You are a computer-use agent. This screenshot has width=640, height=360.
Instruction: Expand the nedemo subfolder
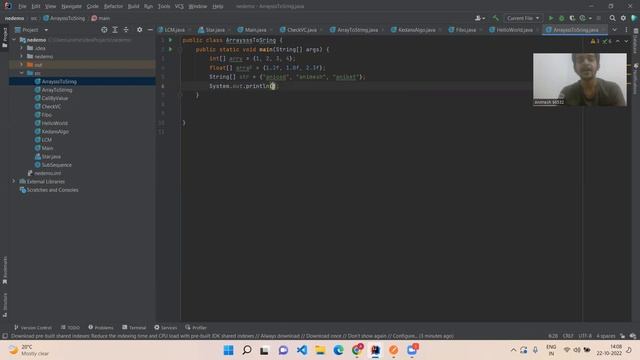22,56
